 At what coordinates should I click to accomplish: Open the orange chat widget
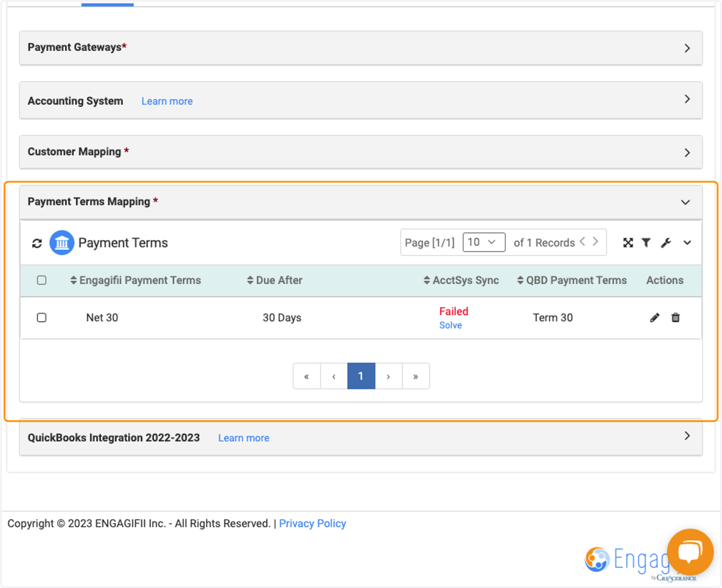coord(690,552)
